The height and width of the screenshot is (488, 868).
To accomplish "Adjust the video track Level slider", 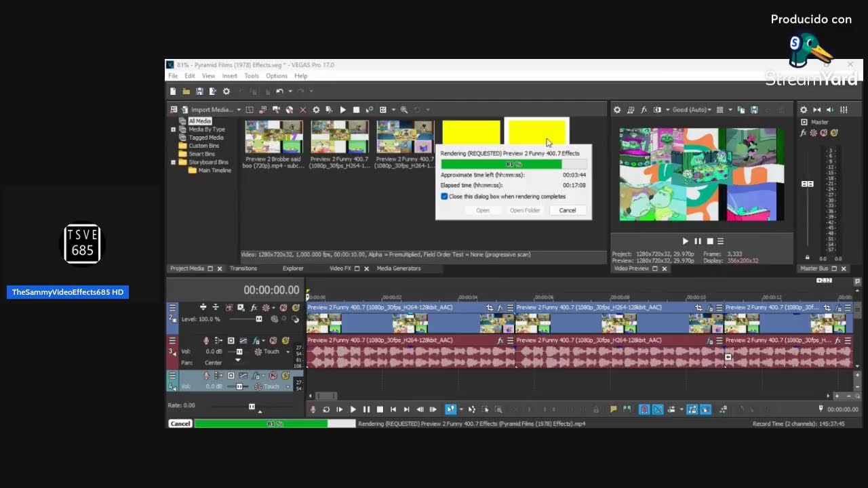I will [258, 319].
